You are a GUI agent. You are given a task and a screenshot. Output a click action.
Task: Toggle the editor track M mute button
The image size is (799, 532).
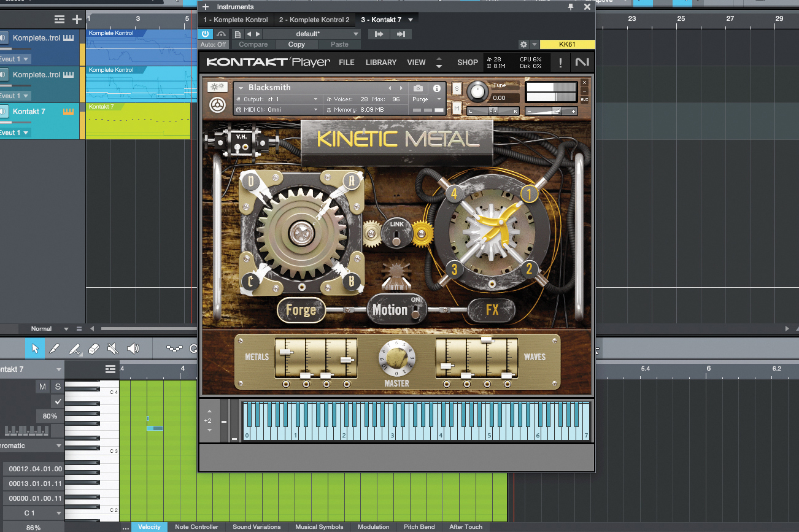[42, 387]
